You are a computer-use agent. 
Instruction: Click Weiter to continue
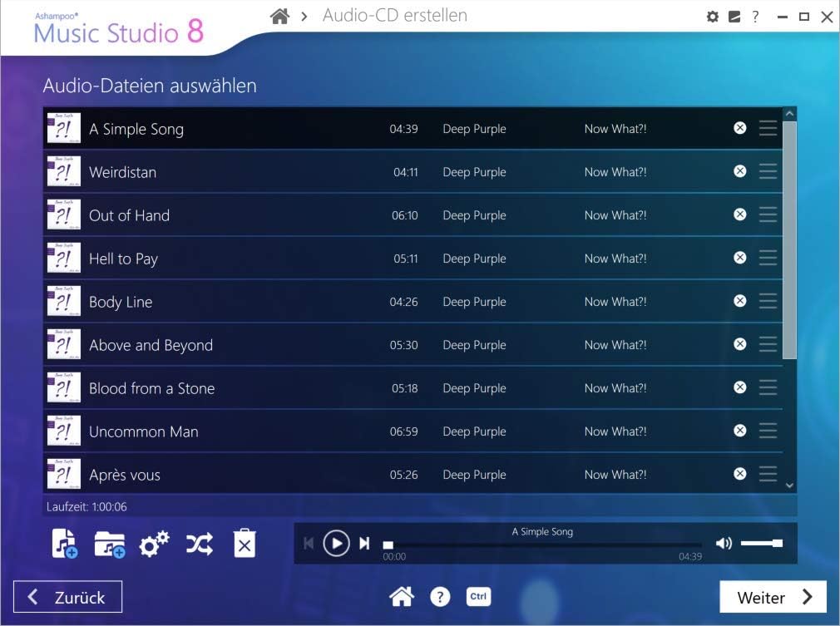(771, 596)
